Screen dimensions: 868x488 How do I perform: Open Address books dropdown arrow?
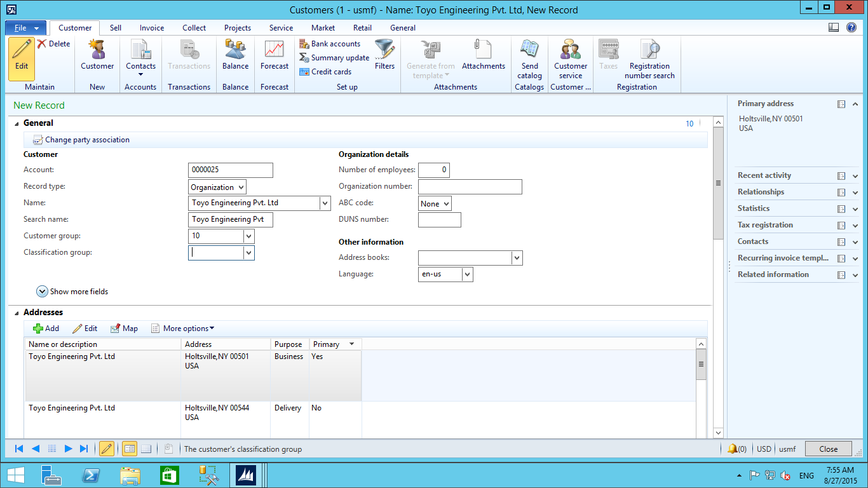[x=517, y=258]
